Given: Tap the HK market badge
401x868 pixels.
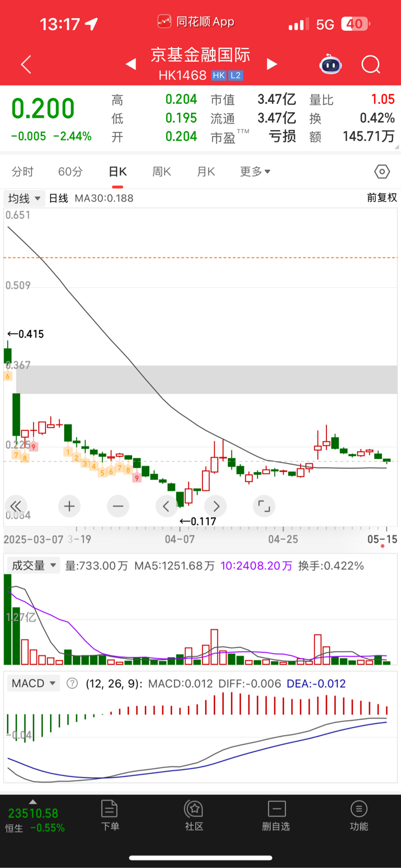Looking at the screenshot, I should (x=219, y=75).
